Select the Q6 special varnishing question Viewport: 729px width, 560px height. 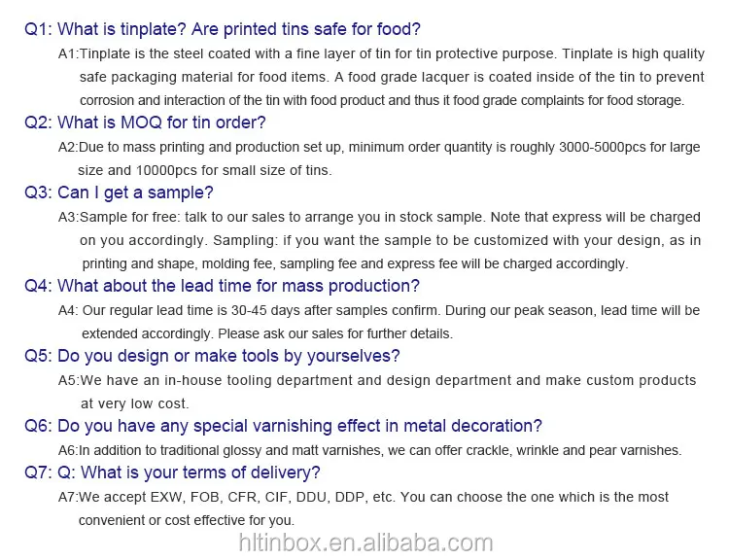click(283, 426)
